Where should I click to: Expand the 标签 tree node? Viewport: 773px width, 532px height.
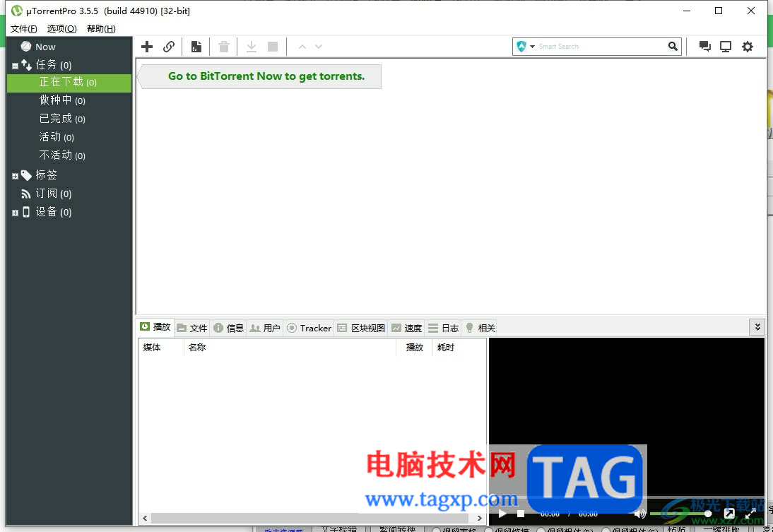click(15, 176)
